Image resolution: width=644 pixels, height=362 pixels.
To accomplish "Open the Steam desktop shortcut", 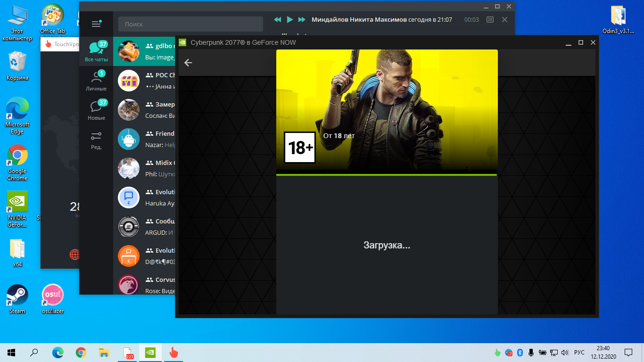I will 17,299.
